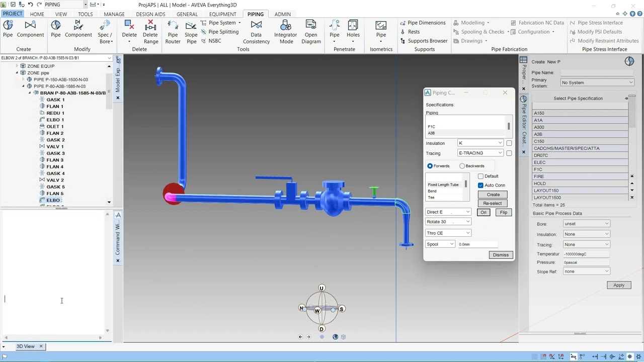The image size is (644, 362).
Task: Uncheck the Auto Conn checkbox
Action: 480,185
